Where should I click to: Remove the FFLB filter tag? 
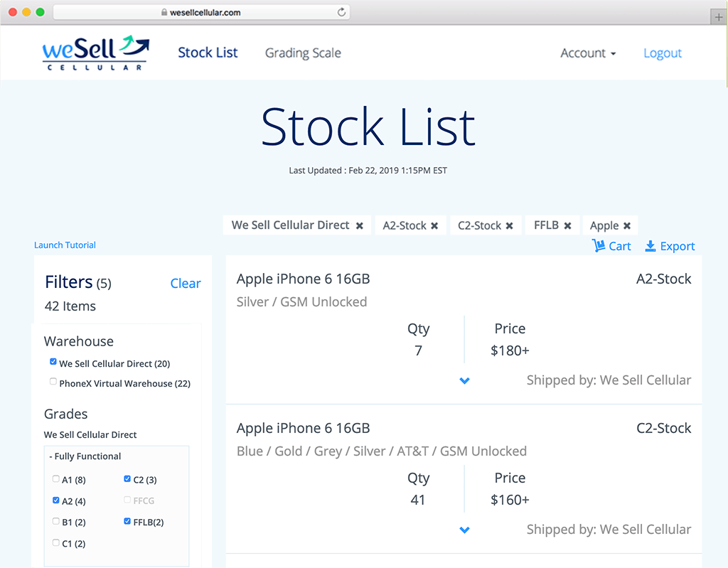(x=567, y=226)
